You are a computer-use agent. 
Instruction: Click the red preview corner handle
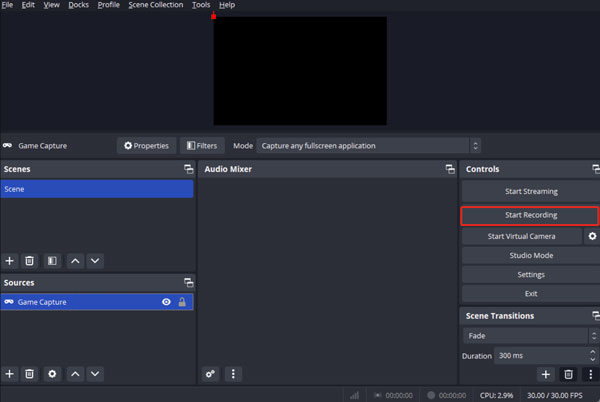pos(214,16)
